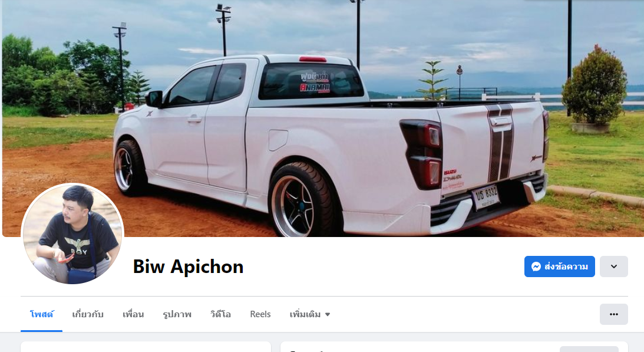Show the Reels tab
Viewport: 644px width, 352px height.
(x=260, y=314)
